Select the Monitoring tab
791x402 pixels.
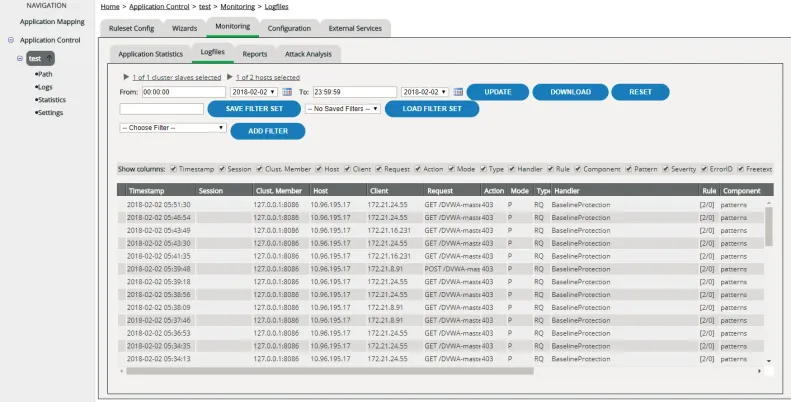[233, 26]
